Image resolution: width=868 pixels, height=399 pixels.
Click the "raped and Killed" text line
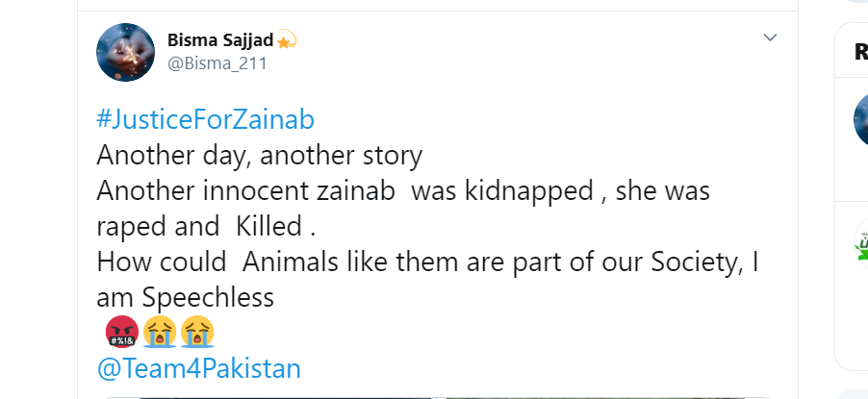click(206, 227)
